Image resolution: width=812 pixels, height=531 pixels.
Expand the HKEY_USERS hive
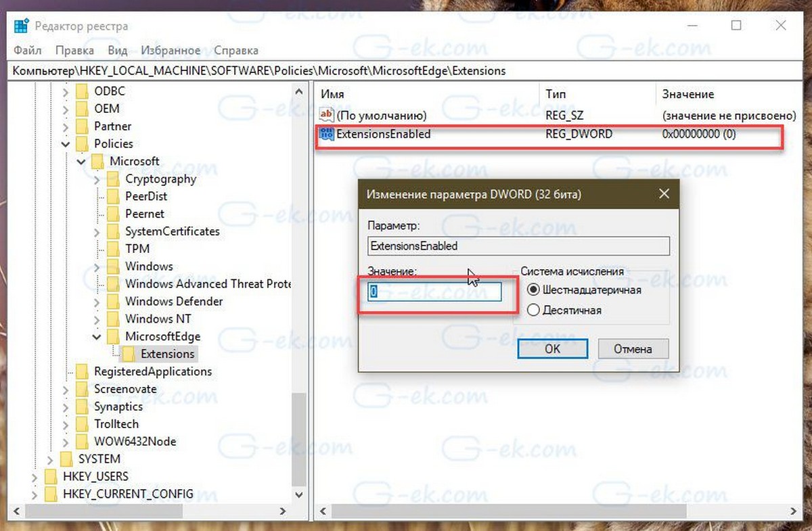35,477
